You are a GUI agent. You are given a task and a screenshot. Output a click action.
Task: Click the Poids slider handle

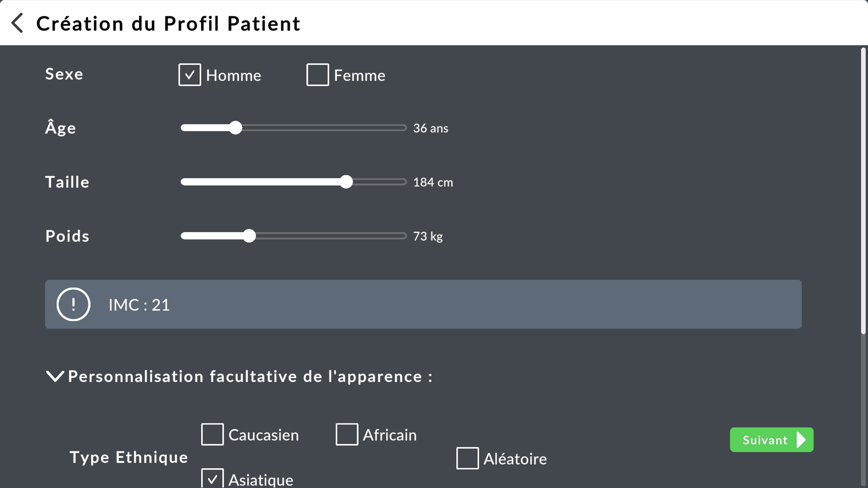pyautogui.click(x=249, y=236)
